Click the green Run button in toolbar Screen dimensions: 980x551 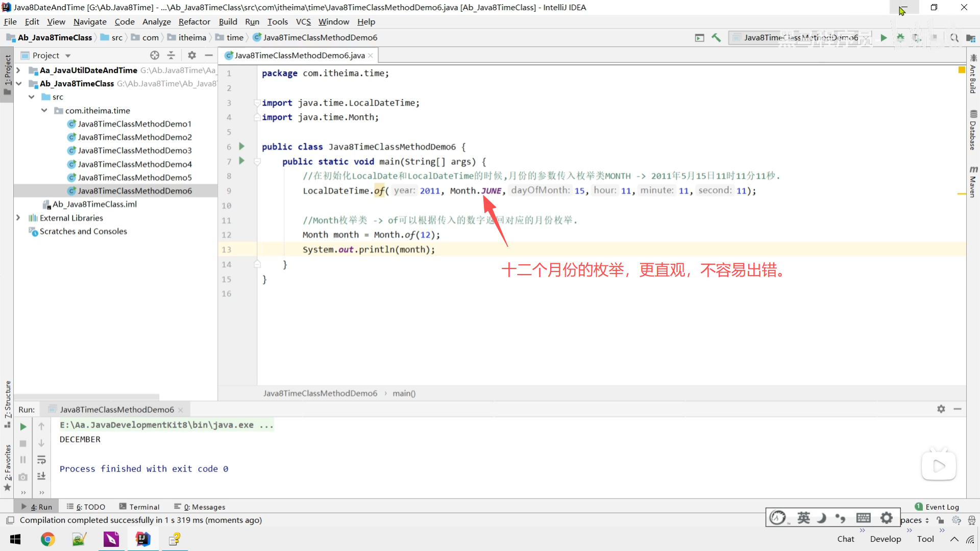[884, 38]
